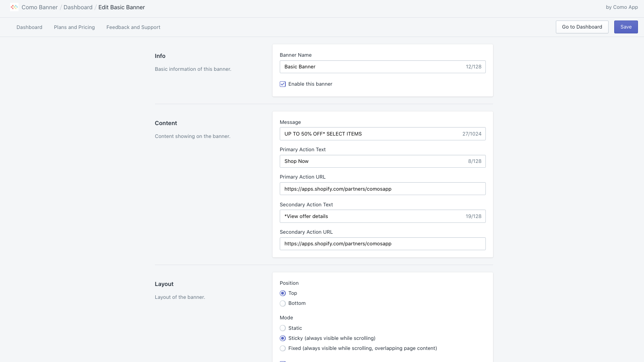Viewport: 644px width, 362px height.
Task: Choose Sticky mode option
Action: click(283, 338)
